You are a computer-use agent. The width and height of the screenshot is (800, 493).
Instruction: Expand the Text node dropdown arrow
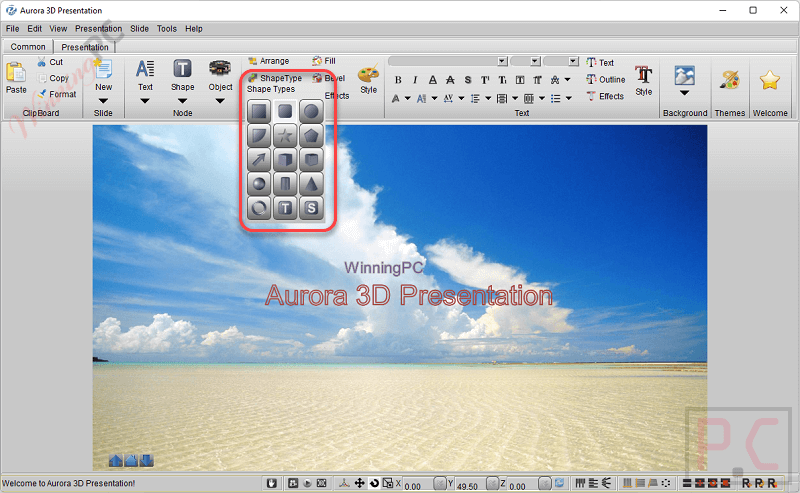click(145, 101)
